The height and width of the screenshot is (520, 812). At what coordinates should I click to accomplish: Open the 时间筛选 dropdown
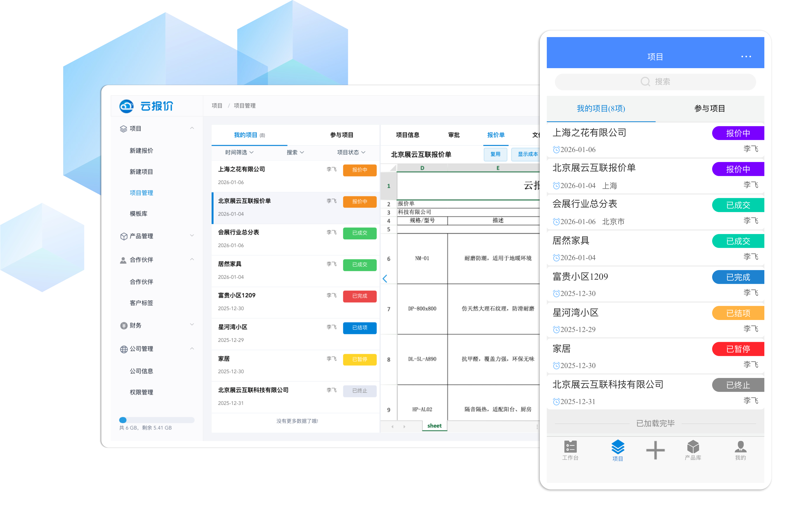tap(239, 152)
